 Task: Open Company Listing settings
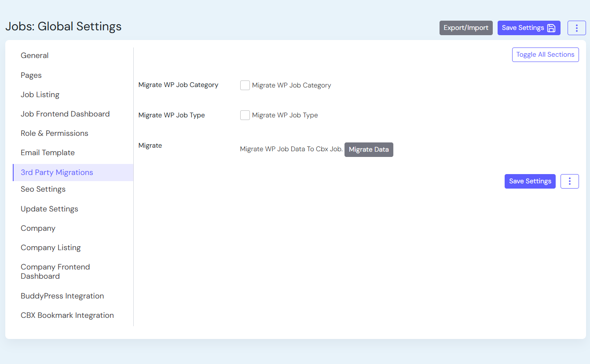pos(51,248)
